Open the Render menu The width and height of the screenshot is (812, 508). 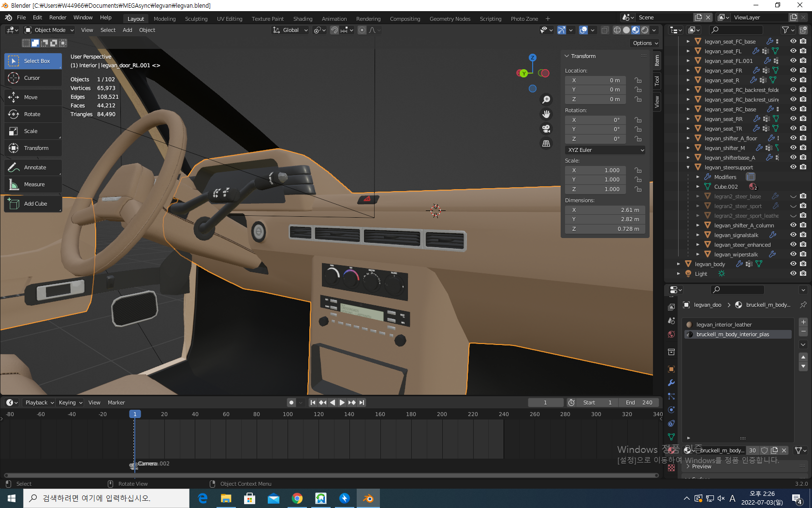(58, 17)
